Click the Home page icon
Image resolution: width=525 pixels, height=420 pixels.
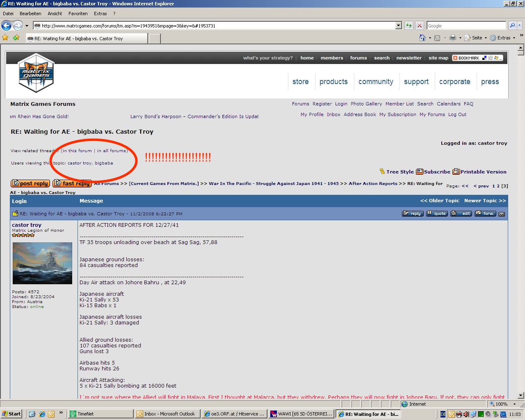coord(422,38)
